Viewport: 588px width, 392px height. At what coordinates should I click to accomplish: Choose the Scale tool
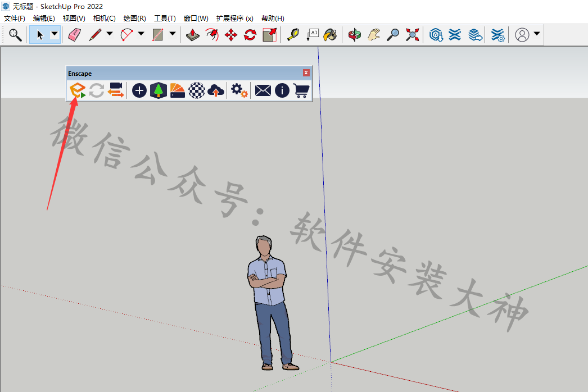point(270,35)
